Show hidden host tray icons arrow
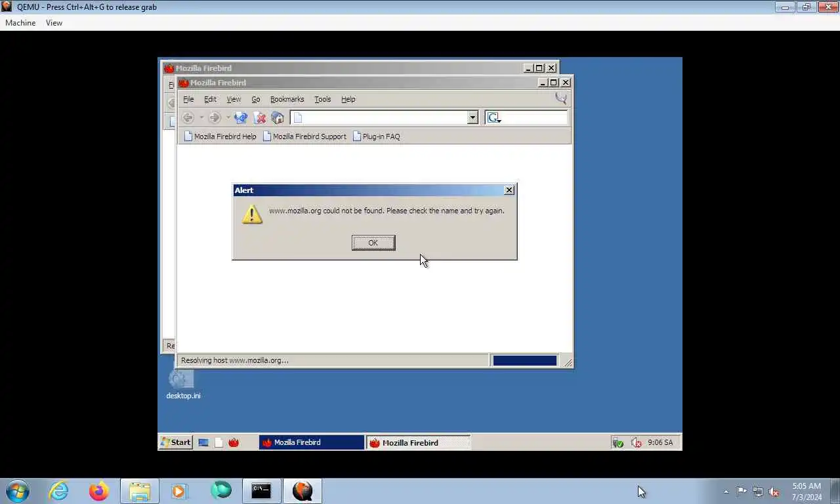Viewport: 840px width, 504px height. pyautogui.click(x=726, y=492)
